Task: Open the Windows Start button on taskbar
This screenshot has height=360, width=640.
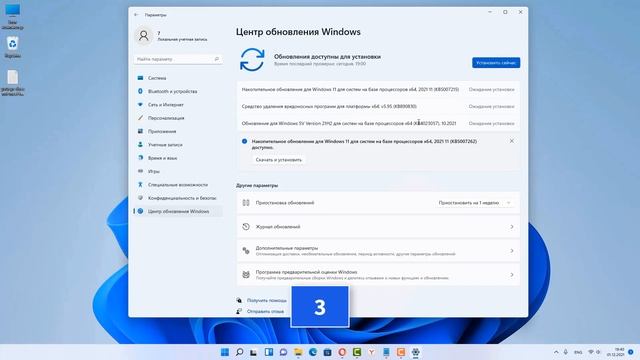Action: tap(224, 352)
